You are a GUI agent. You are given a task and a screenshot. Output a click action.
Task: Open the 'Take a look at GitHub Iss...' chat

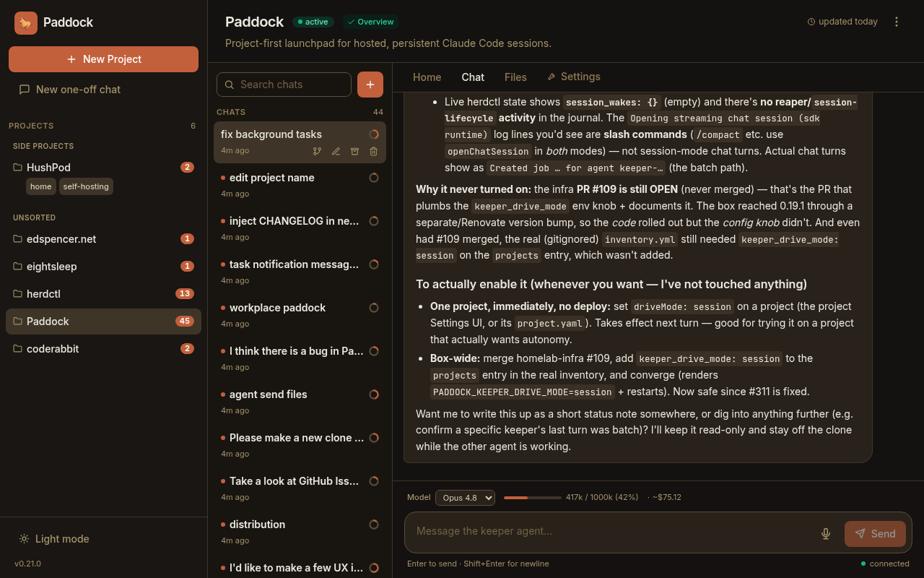pos(300,489)
